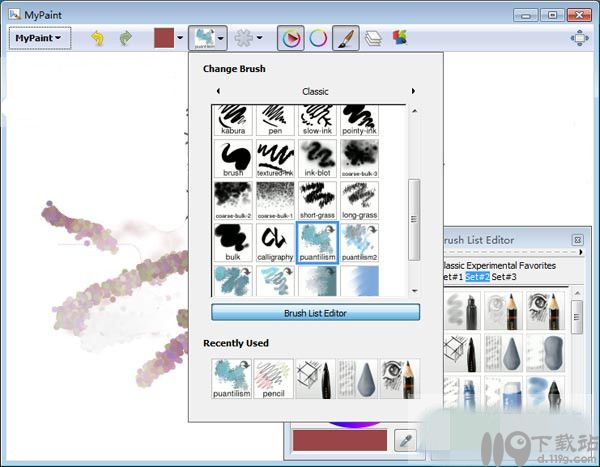
Task: Pick recently used cube sketch pen brush
Action: 316,379
